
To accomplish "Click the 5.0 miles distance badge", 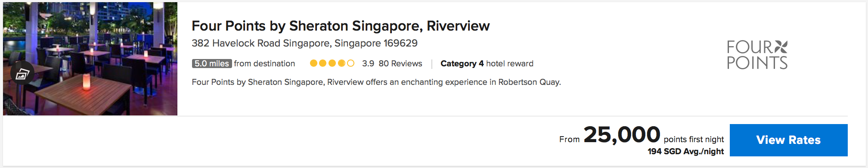I will click(212, 63).
